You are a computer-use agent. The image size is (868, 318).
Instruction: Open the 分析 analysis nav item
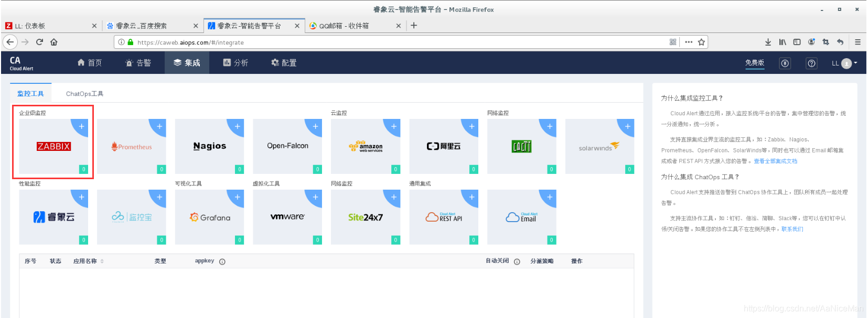point(235,63)
